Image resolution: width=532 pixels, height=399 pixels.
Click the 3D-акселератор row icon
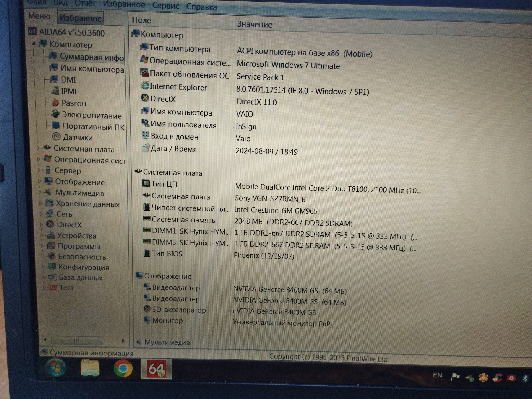[x=147, y=309]
